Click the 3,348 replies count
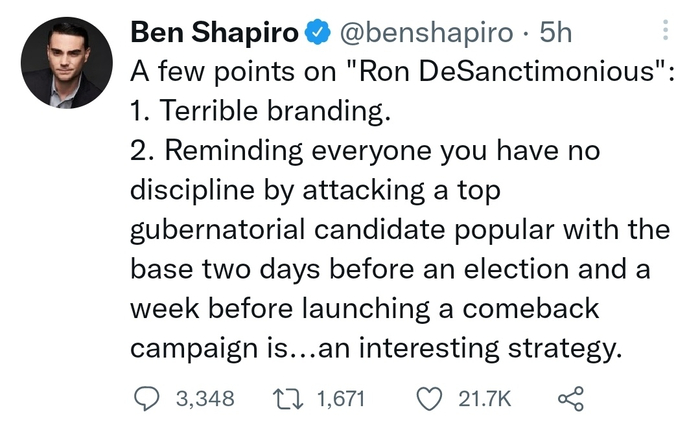The height and width of the screenshot is (423, 700). [x=205, y=398]
